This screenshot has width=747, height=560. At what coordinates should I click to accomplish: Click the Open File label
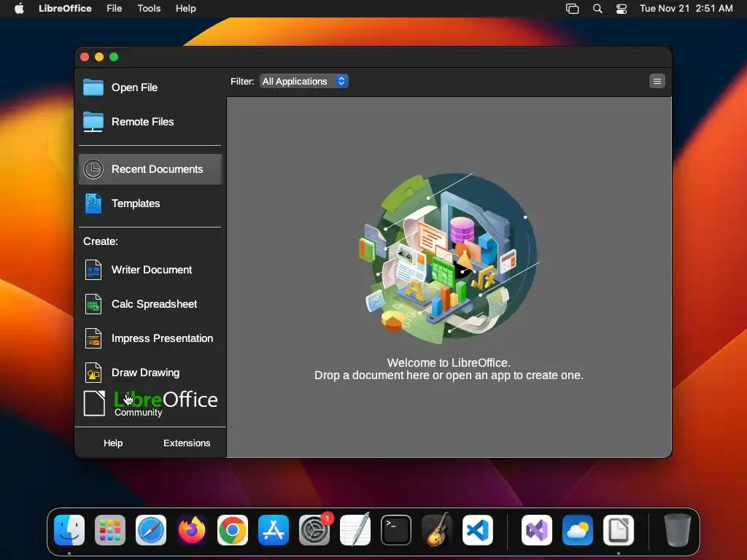(134, 87)
